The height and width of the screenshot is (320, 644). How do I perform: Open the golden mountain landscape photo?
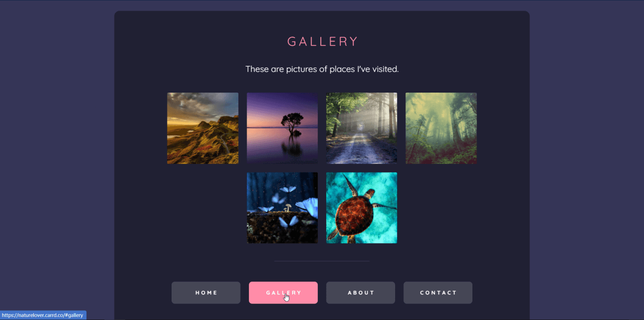click(x=203, y=128)
